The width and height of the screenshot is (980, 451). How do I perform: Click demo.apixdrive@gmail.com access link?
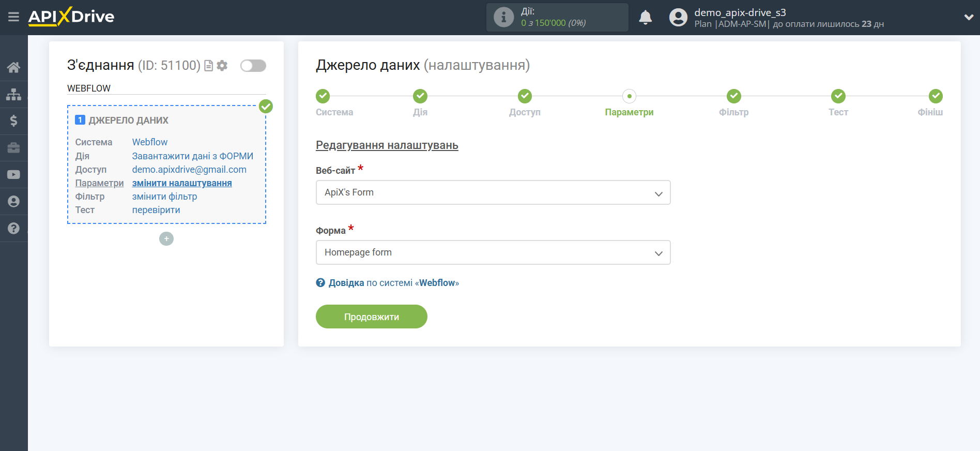189,170
